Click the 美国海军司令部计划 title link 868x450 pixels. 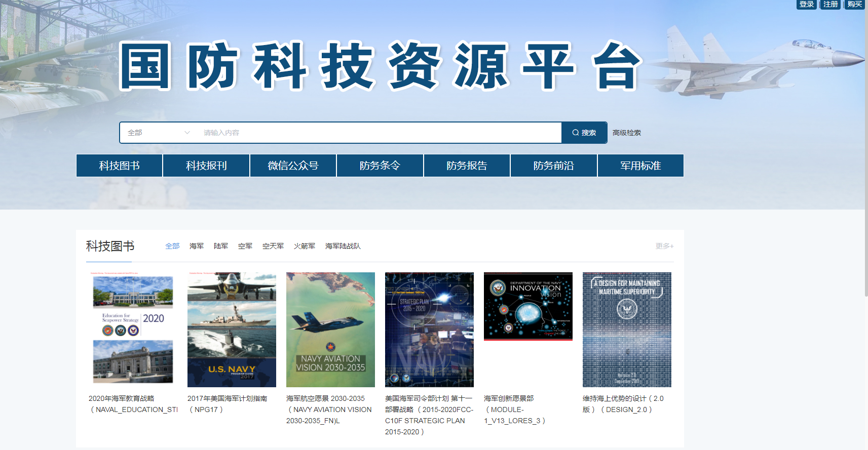point(429,415)
